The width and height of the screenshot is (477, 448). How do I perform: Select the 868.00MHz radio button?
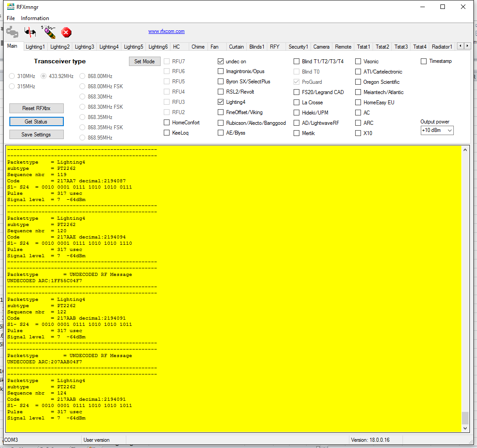pyautogui.click(x=82, y=76)
